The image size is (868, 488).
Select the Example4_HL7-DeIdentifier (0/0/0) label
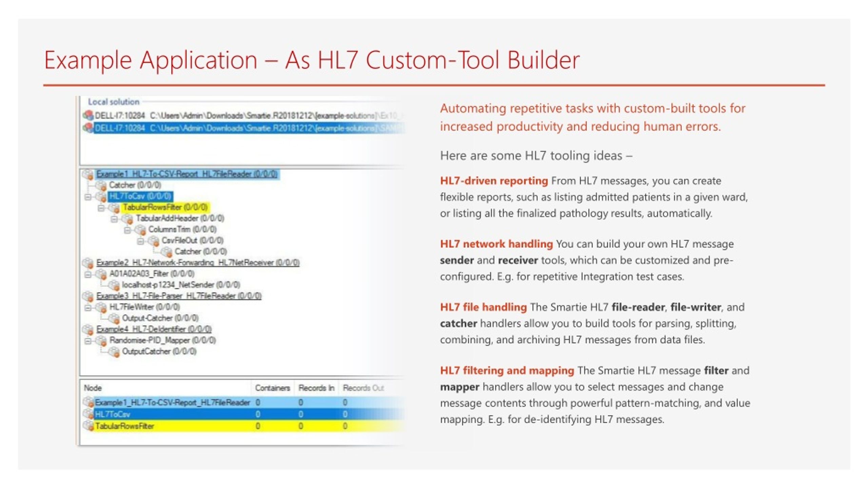click(154, 329)
